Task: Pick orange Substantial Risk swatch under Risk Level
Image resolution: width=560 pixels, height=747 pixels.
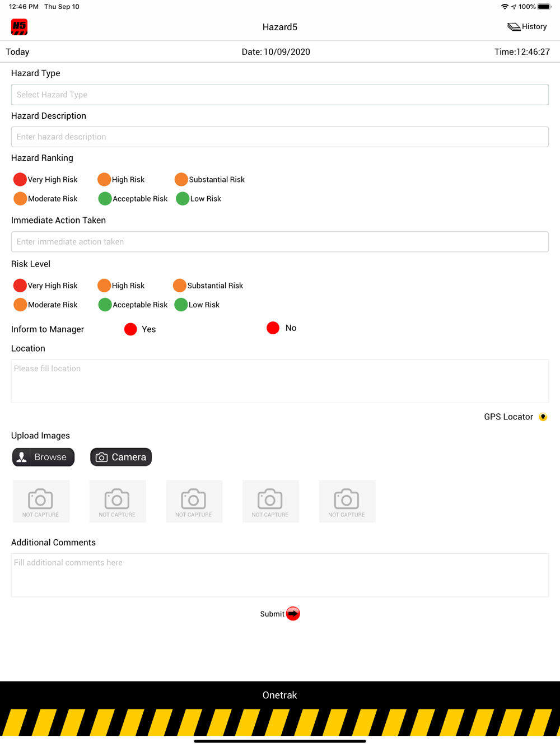Action: point(180,286)
